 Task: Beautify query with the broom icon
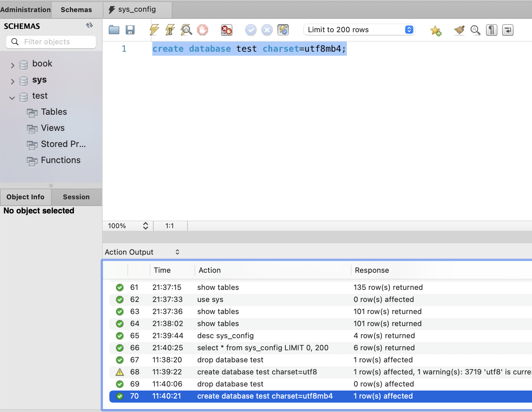point(459,30)
